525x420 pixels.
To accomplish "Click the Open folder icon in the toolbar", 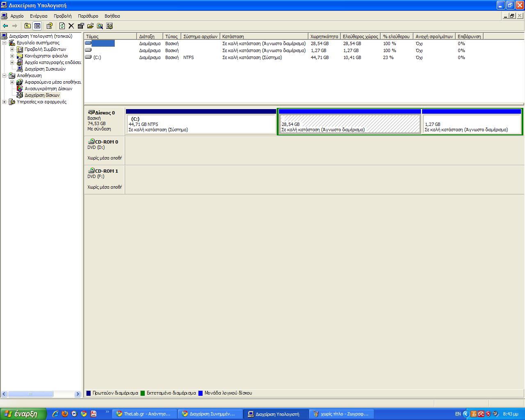I will 90,26.
